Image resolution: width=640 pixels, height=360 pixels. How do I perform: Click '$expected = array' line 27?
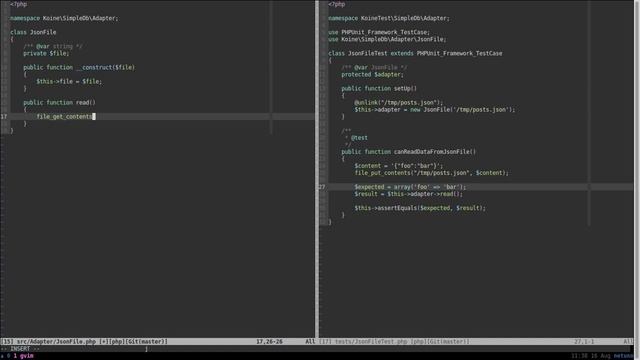click(410, 187)
